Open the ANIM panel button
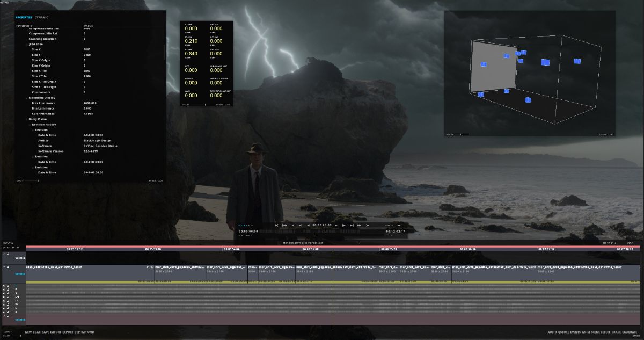 [586, 332]
